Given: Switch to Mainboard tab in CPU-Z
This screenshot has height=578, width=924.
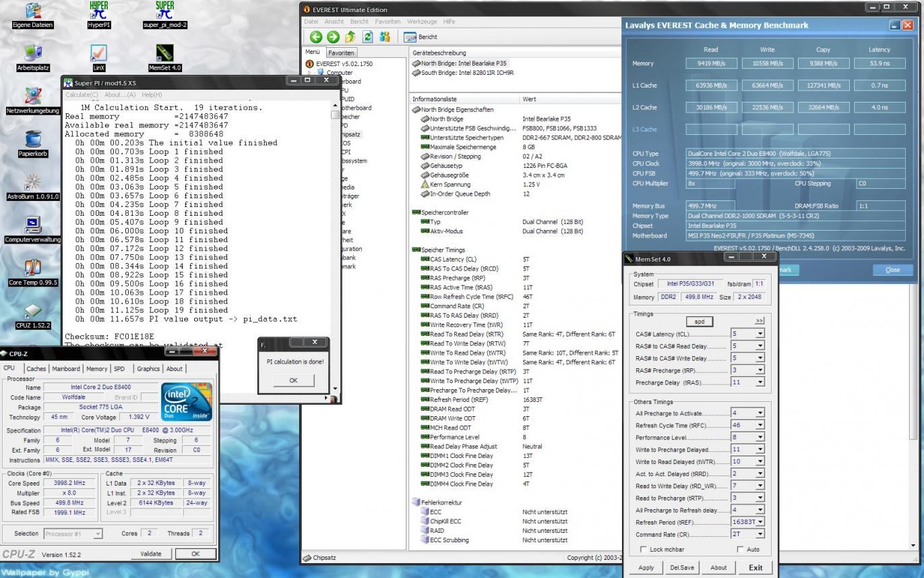Looking at the screenshot, I should (x=66, y=369).
